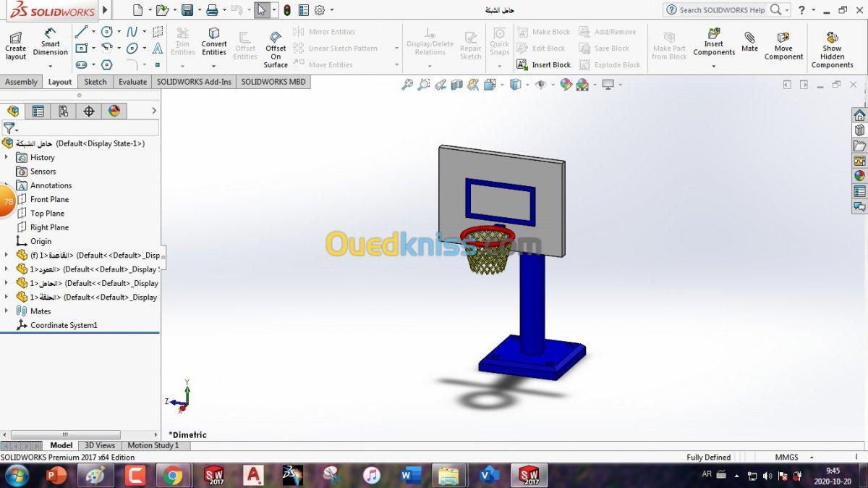Select the Create layout tool

pyautogui.click(x=15, y=46)
